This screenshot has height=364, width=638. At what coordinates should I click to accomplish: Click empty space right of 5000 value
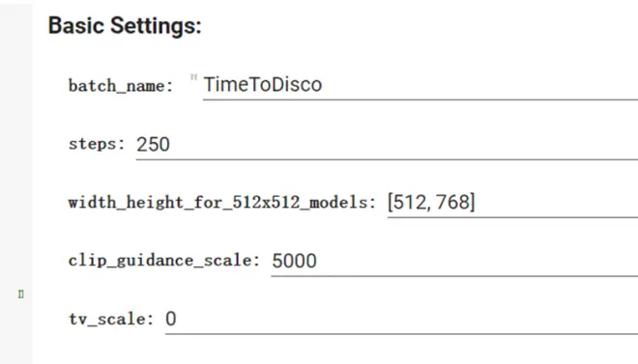pos(476,261)
